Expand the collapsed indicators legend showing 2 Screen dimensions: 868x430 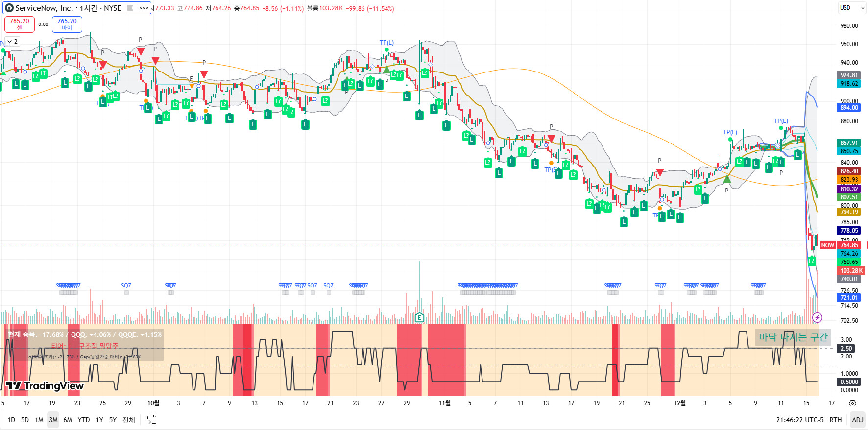tap(12, 42)
